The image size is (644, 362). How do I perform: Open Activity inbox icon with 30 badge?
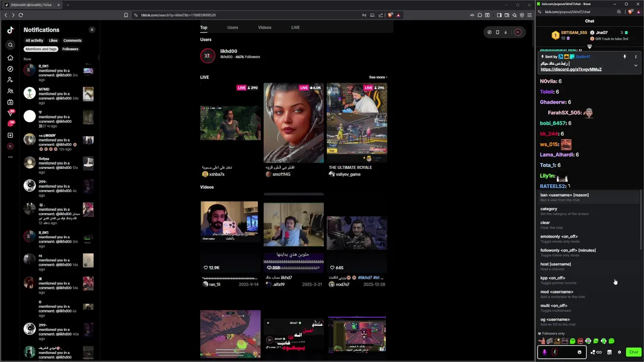click(x=11, y=124)
